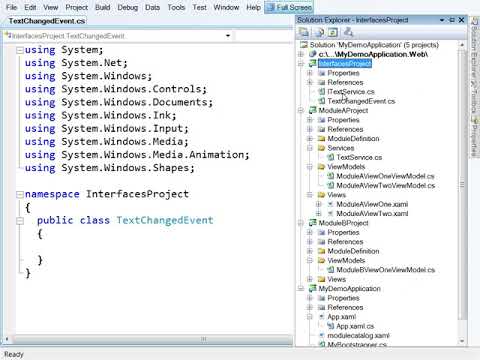Click the TextChangedEvent class name in code

coord(165,220)
